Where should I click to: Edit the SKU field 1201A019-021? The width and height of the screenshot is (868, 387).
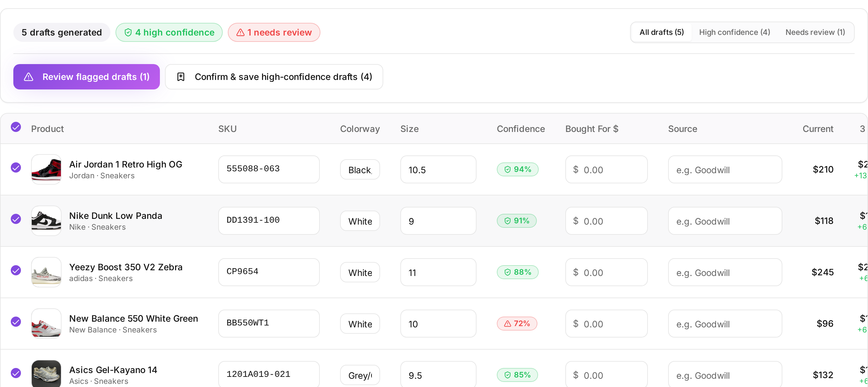pos(269,374)
